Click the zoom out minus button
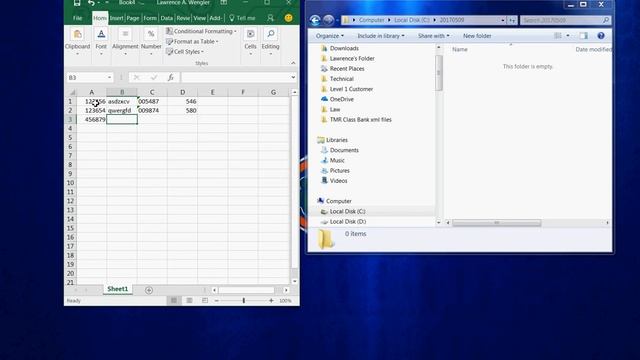The image size is (640, 360). 217,300
